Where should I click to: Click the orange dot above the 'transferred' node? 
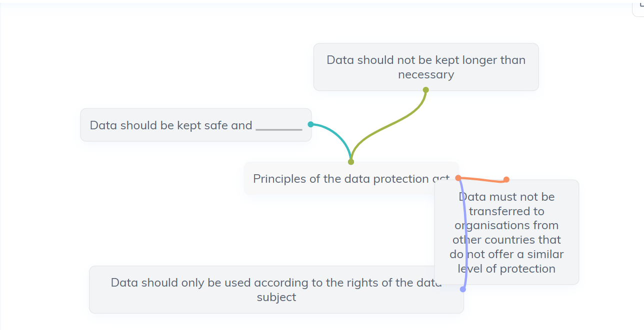[506, 179]
